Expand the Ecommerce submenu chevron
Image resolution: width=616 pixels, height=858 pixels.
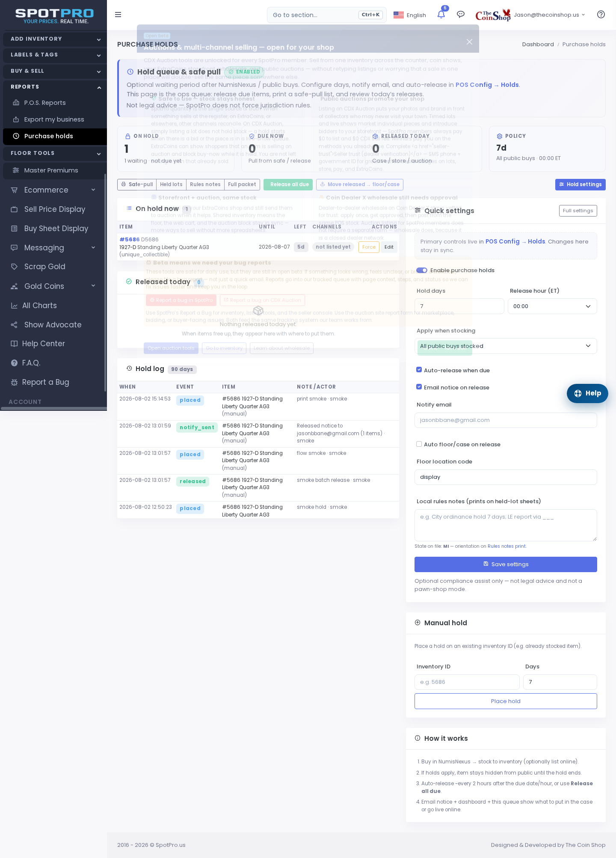(x=93, y=190)
